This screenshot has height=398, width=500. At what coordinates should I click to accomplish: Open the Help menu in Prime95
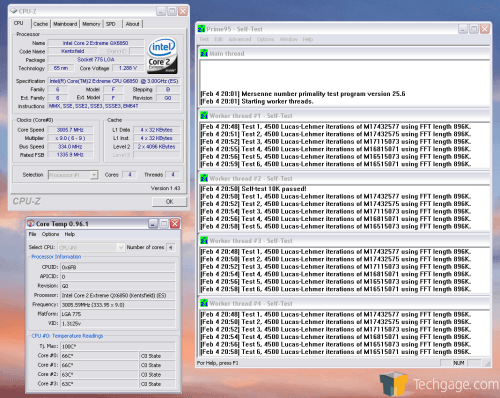pyautogui.click(x=308, y=39)
